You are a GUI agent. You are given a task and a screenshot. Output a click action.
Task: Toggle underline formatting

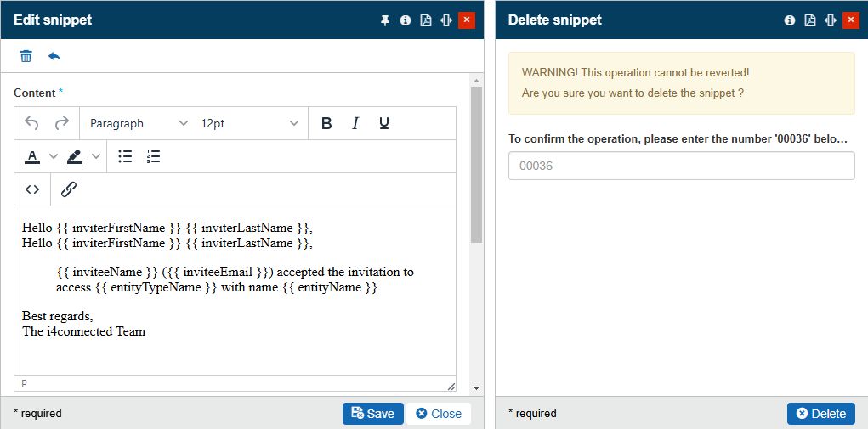tap(384, 123)
